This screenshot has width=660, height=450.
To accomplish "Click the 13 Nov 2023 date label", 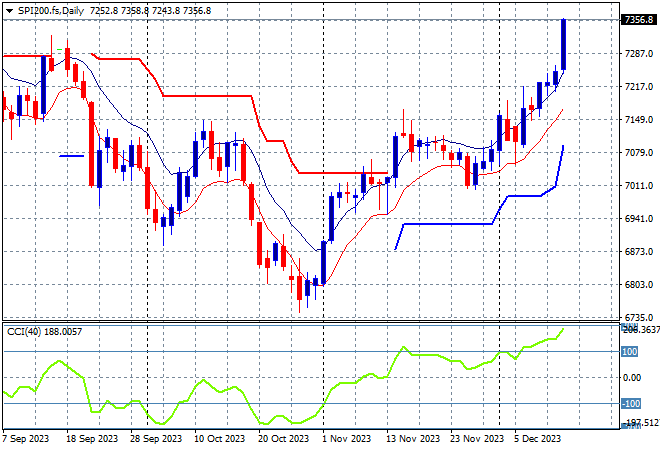I will [x=413, y=438].
